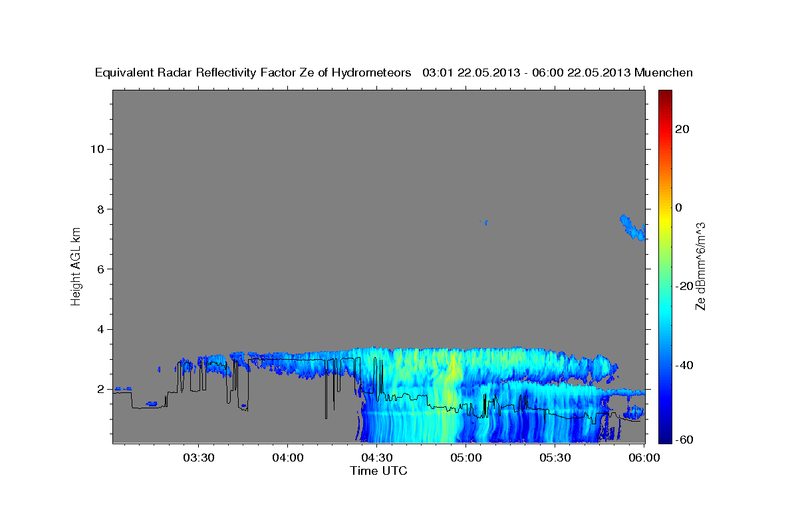798x532 pixels.
Task: Click the height tick label '8'
Action: (101, 209)
